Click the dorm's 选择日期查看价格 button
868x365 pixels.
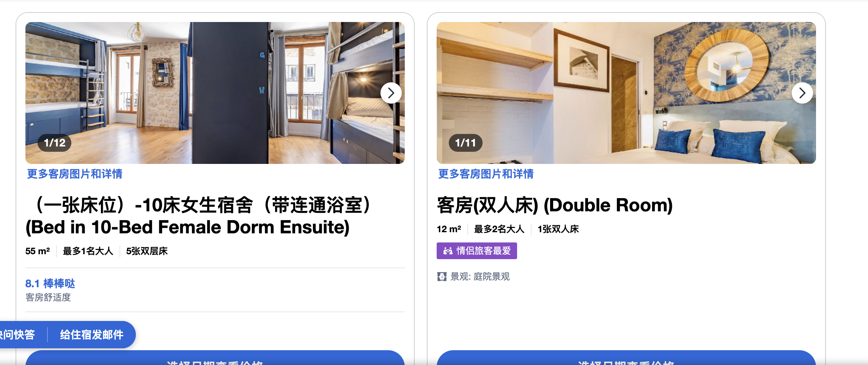click(x=215, y=359)
